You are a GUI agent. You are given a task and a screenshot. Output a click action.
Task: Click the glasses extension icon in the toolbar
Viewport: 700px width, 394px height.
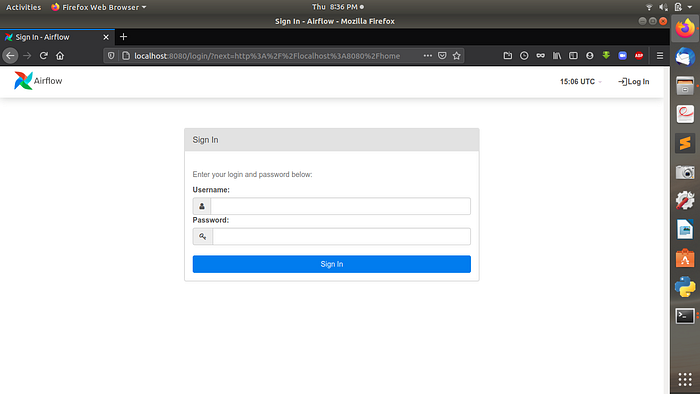tap(541, 56)
